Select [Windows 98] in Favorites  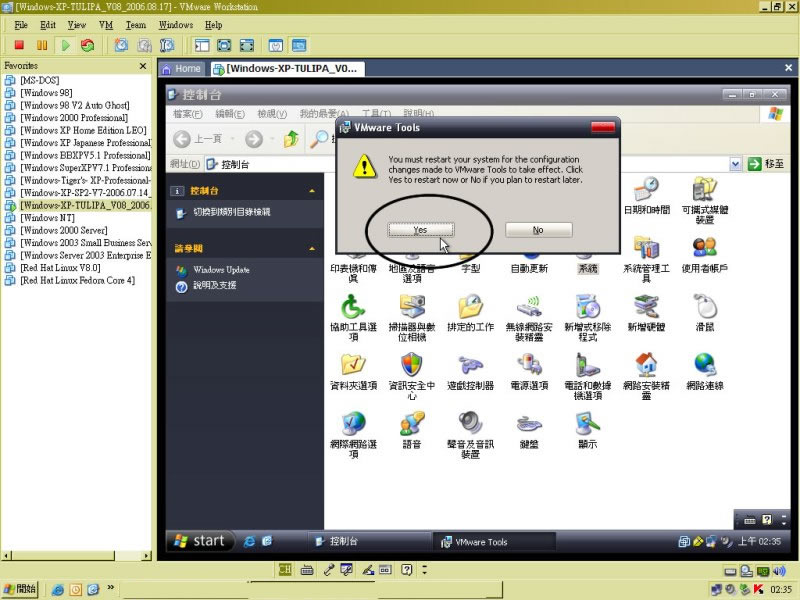(46, 93)
